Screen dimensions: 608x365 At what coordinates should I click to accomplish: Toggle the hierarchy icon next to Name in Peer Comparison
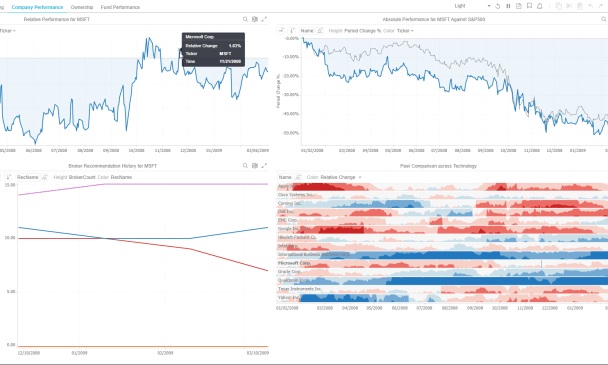(298, 177)
